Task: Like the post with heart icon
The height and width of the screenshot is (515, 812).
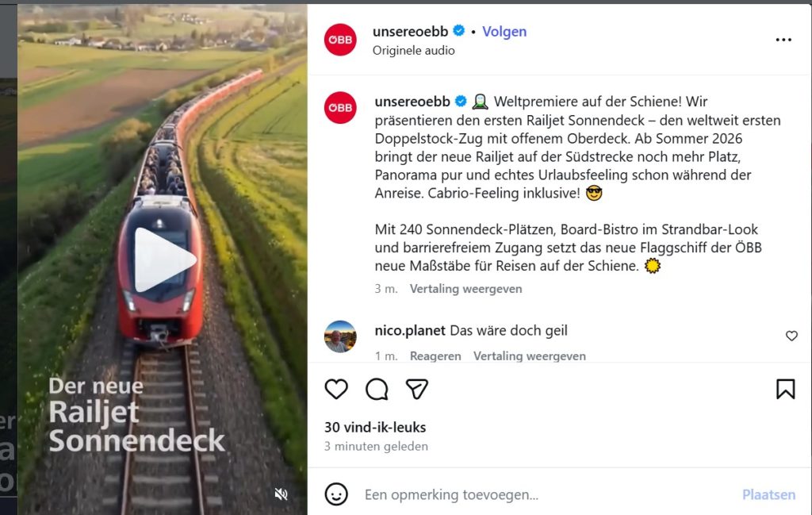Action: [x=336, y=389]
